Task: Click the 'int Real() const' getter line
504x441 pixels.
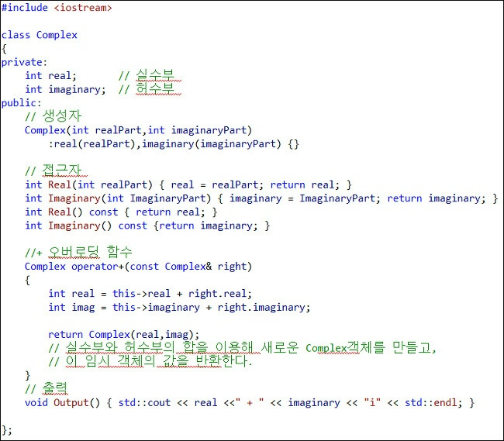Action: coord(121,212)
